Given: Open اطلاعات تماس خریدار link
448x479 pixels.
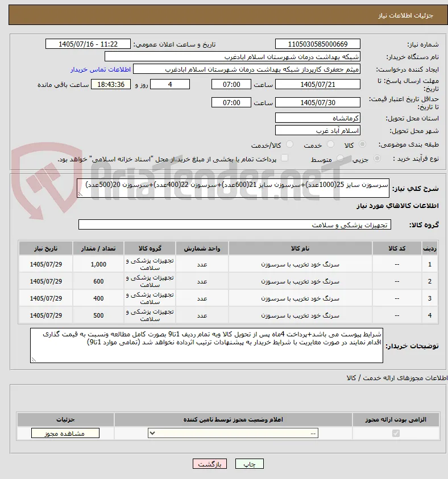Looking at the screenshot, I should click(x=101, y=69).
